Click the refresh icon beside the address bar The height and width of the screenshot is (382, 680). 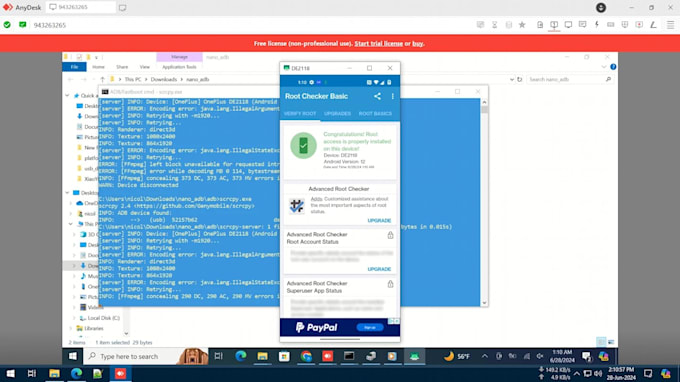pyautogui.click(x=520, y=80)
